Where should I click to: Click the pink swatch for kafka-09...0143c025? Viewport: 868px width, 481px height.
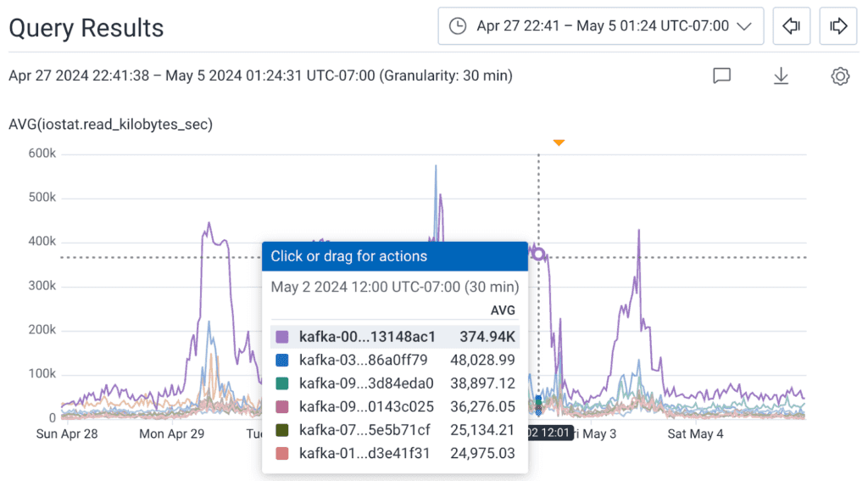tap(282, 406)
